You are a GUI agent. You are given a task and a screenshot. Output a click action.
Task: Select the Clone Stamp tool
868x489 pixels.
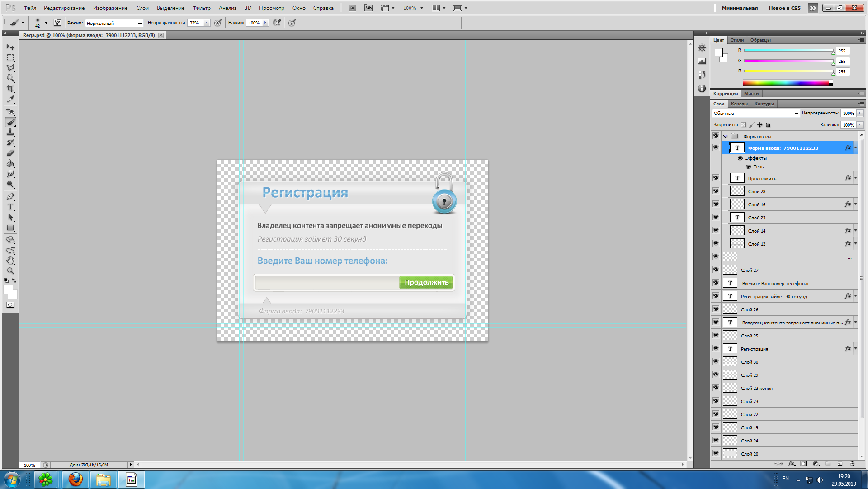(10, 132)
